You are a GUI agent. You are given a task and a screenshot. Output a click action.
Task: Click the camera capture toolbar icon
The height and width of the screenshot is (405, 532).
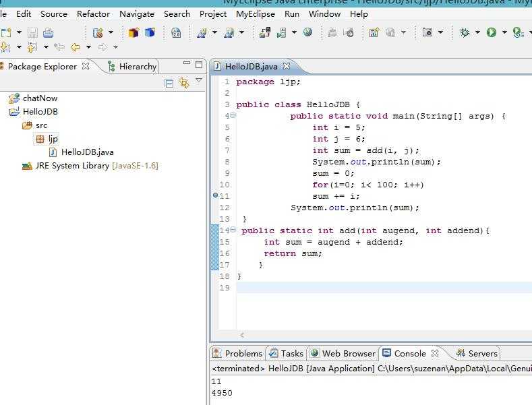tap(427, 32)
